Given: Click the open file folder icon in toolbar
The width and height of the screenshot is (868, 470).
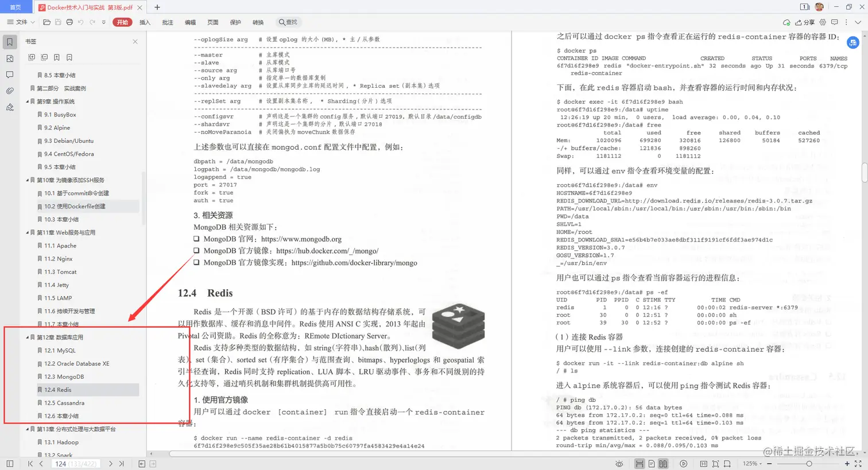Looking at the screenshot, I should [x=47, y=22].
